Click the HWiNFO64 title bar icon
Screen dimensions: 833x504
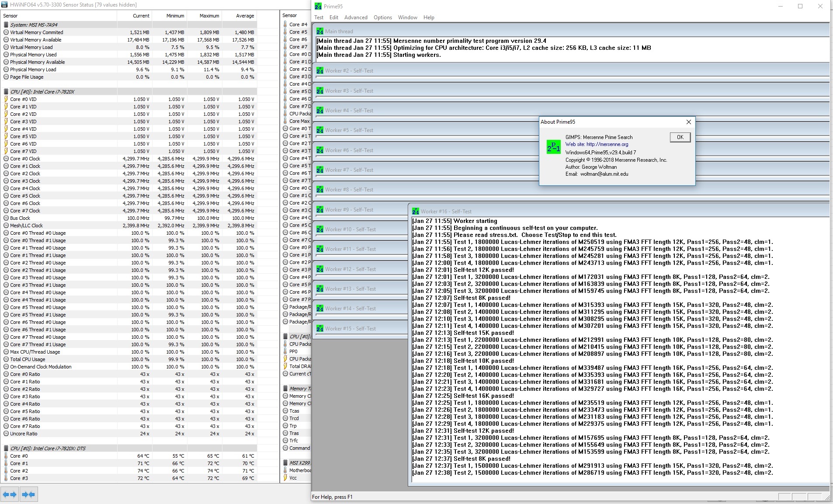click(4, 4)
